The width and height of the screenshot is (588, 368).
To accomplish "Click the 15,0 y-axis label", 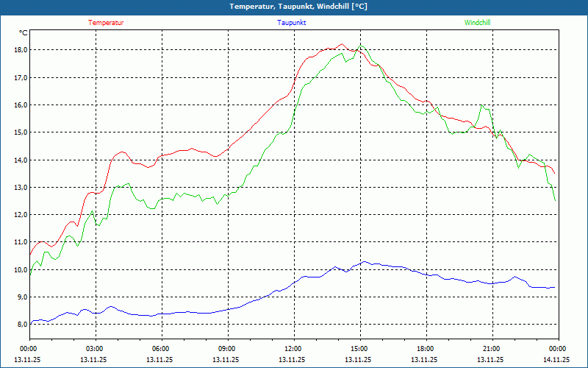I will 20,132.
